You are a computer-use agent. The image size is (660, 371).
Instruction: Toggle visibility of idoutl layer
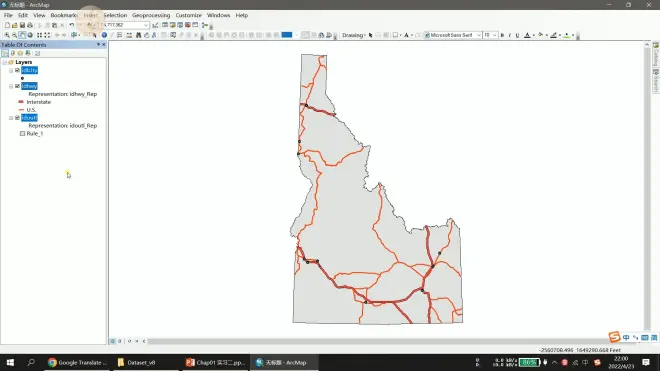pyautogui.click(x=17, y=117)
